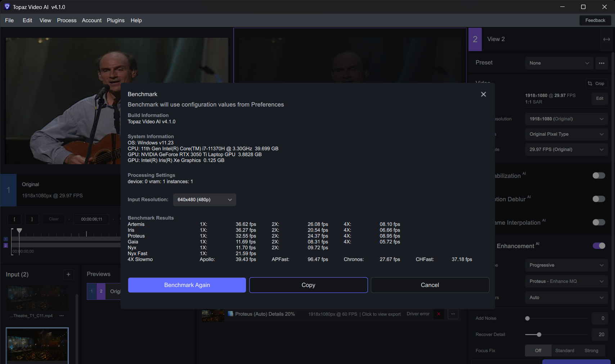Copy the benchmark results

308,285
